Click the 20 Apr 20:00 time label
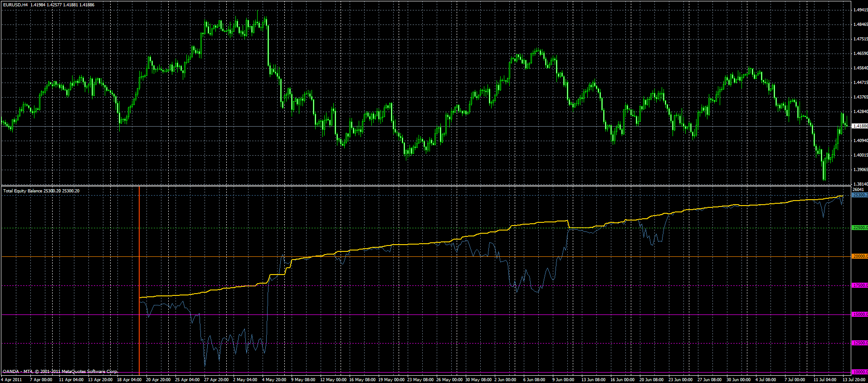The image size is (868, 383). point(158,380)
